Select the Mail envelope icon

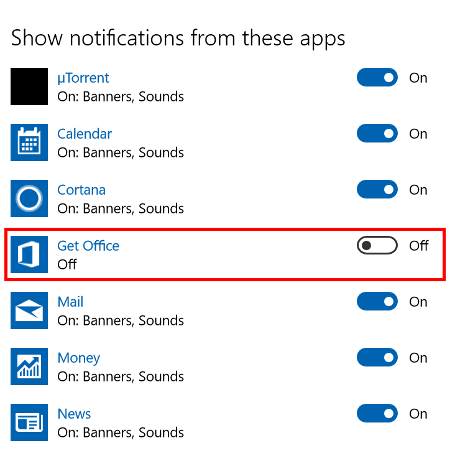(29, 310)
